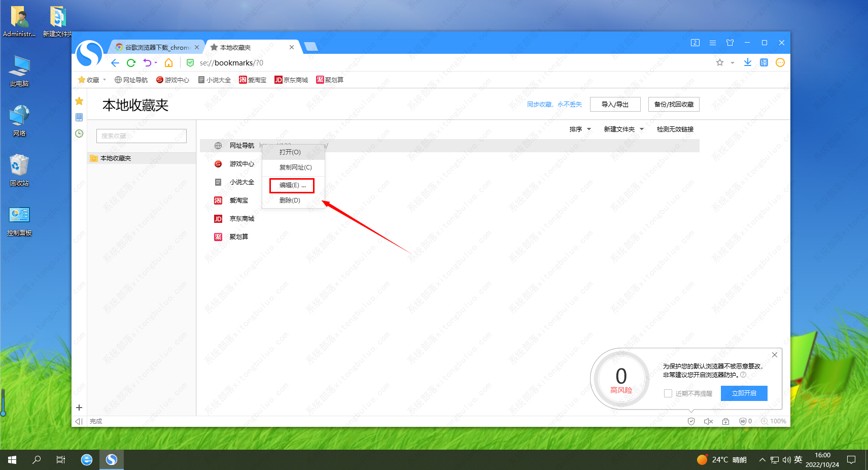Open history clock icon in sidebar

79,133
